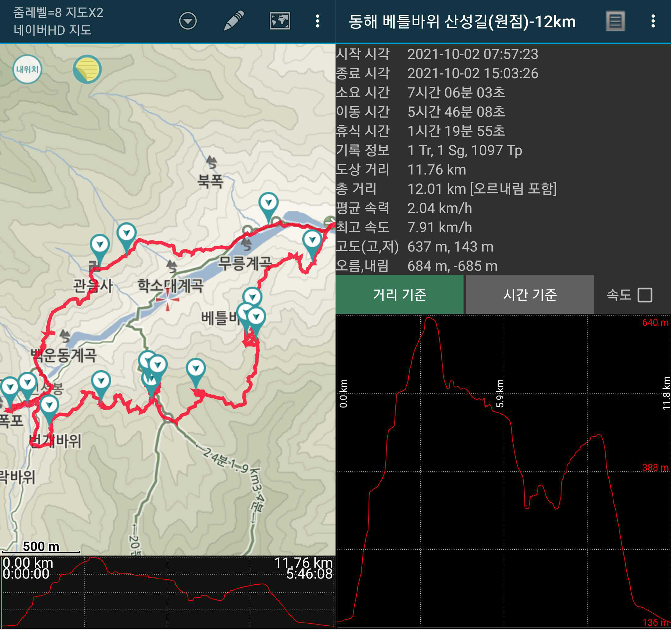Screen dimensions: 672x630
Task: Tap the 학소대계곡 map label
Action: (170, 286)
